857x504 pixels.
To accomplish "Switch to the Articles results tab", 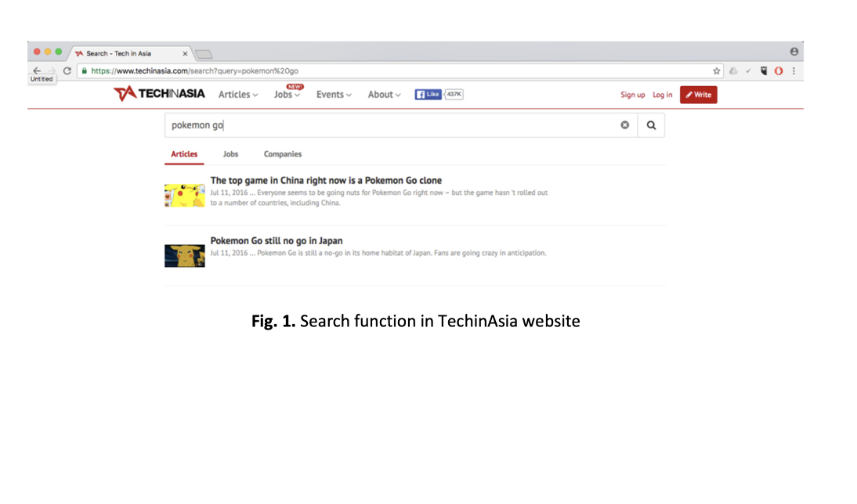I will (184, 154).
